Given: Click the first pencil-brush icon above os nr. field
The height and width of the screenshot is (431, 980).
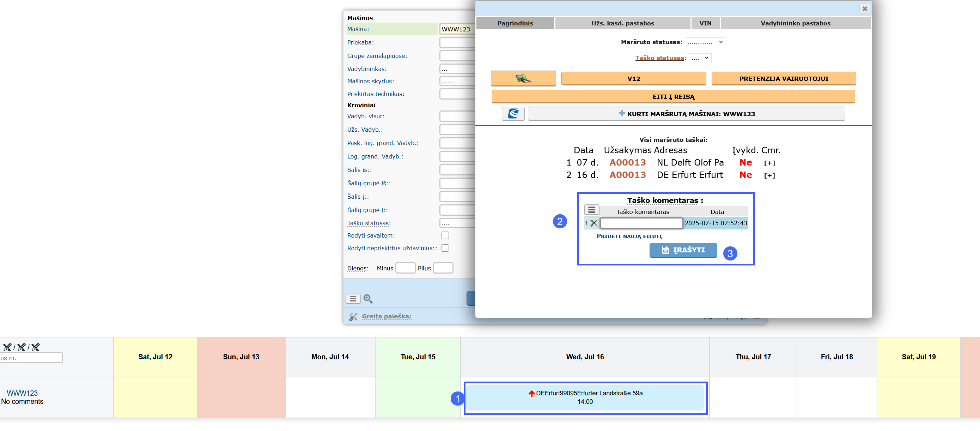Looking at the screenshot, I should pyautogui.click(x=7, y=347).
